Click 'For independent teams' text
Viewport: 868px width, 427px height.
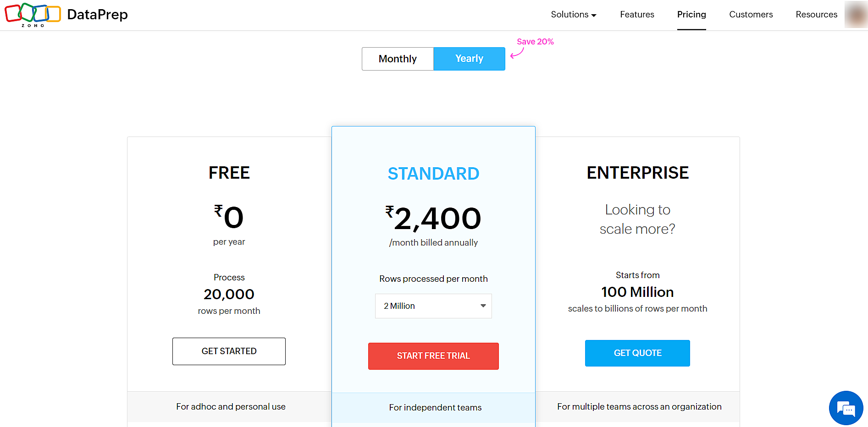coord(435,408)
